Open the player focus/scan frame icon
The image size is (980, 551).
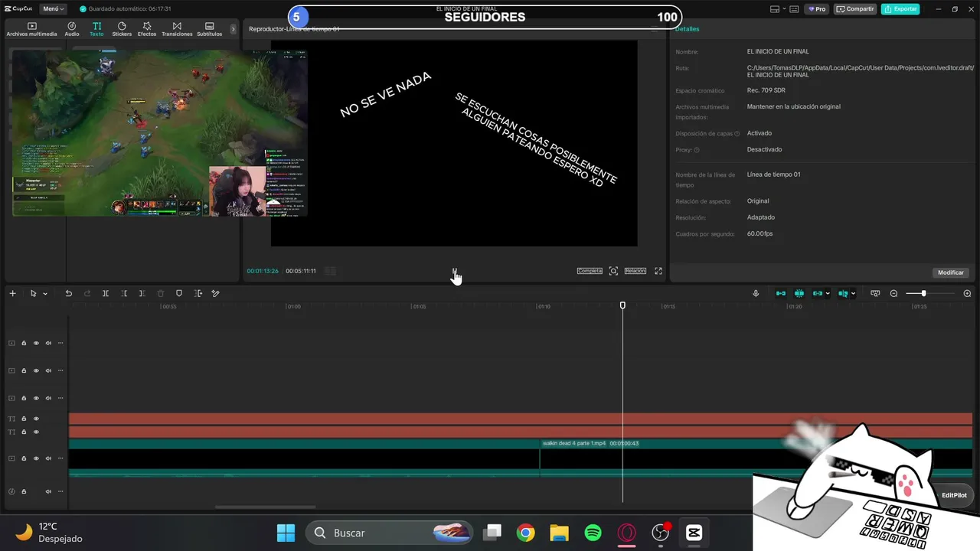[613, 271]
